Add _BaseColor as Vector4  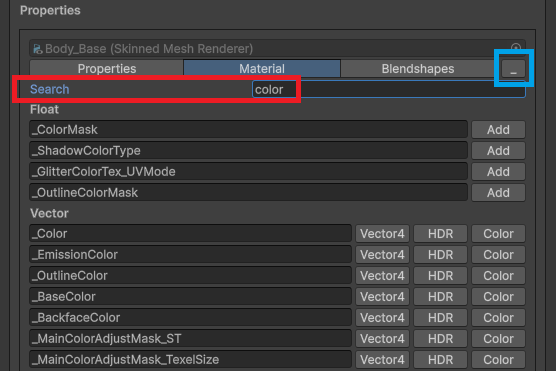(x=382, y=297)
